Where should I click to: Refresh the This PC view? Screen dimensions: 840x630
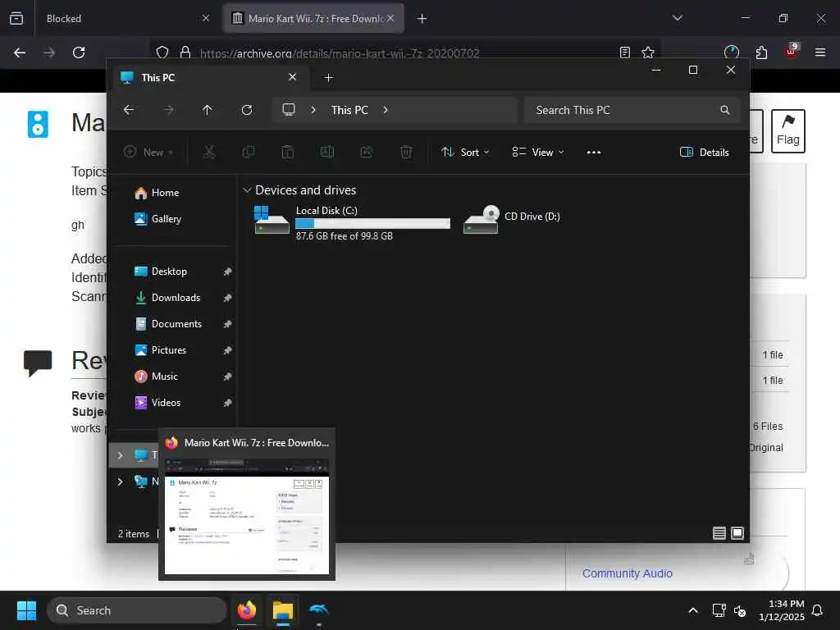click(247, 110)
